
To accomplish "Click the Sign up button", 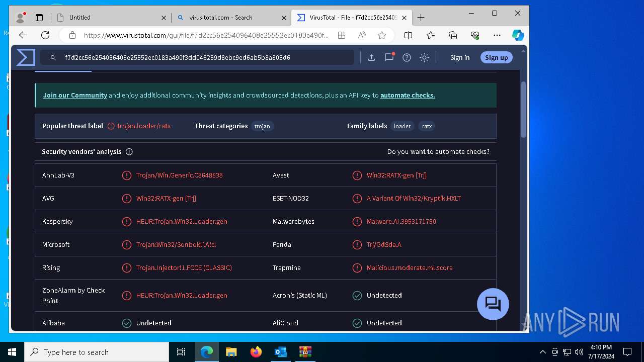I will coord(497,58).
